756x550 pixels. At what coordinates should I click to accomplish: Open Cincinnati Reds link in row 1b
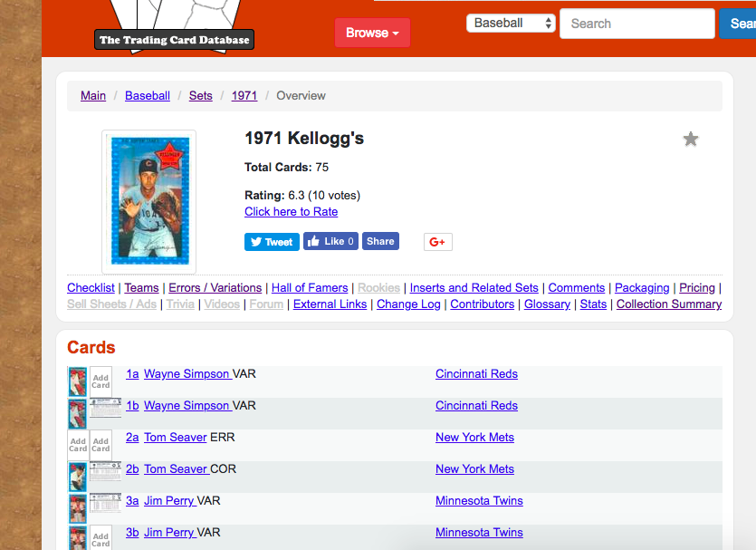pos(477,406)
